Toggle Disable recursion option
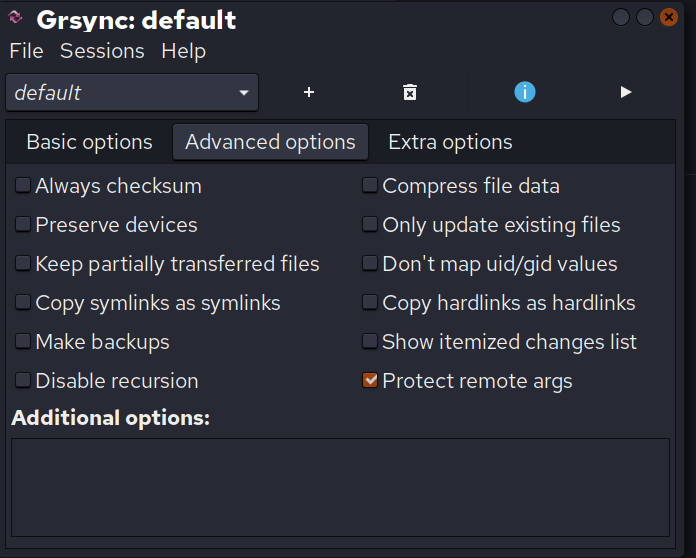This screenshot has height=558, width=696. (23, 381)
